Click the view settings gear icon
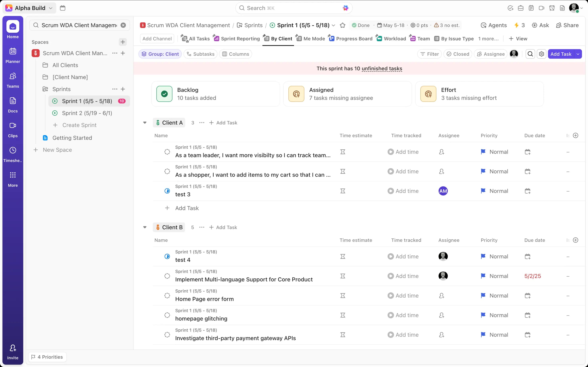Image resolution: width=588 pixels, height=367 pixels. pyautogui.click(x=541, y=54)
